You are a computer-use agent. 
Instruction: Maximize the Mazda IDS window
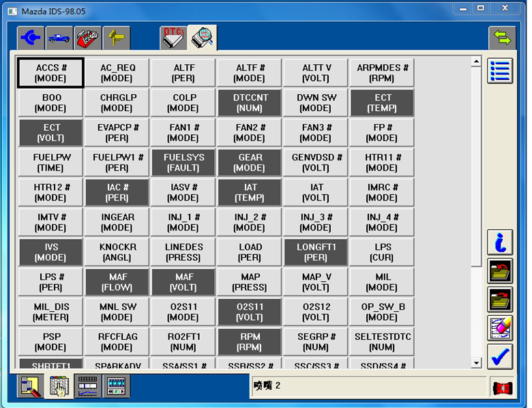click(480, 8)
